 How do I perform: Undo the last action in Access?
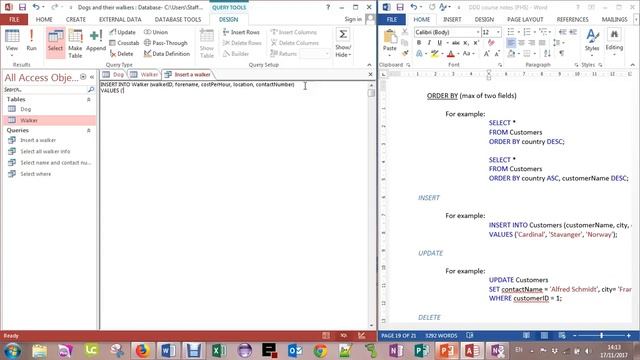tap(36, 7)
